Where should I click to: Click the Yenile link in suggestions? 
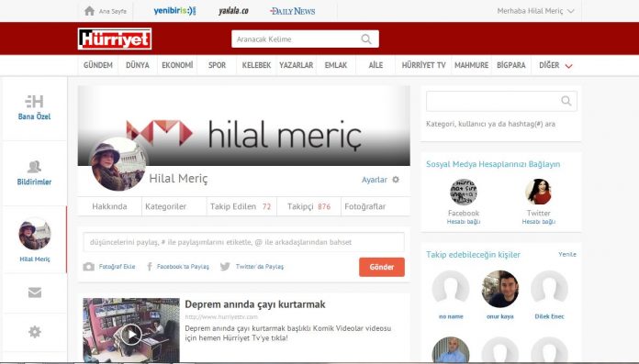pos(567,254)
